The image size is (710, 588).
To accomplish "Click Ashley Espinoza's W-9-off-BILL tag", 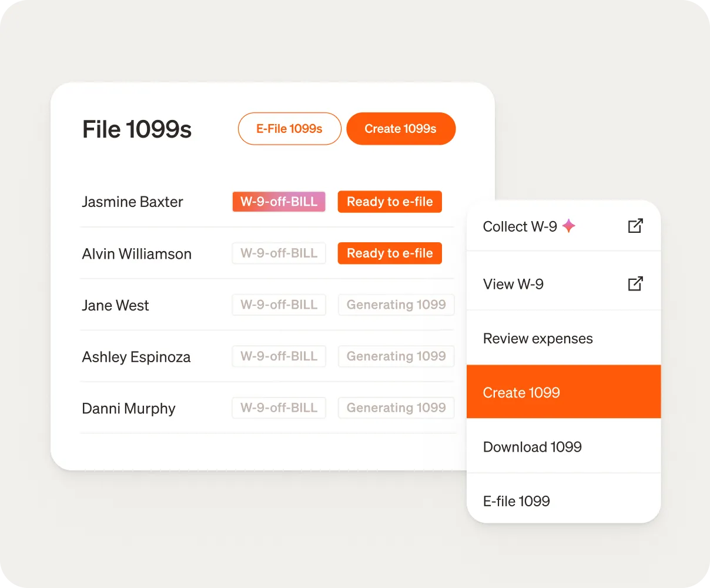I will tap(279, 356).
